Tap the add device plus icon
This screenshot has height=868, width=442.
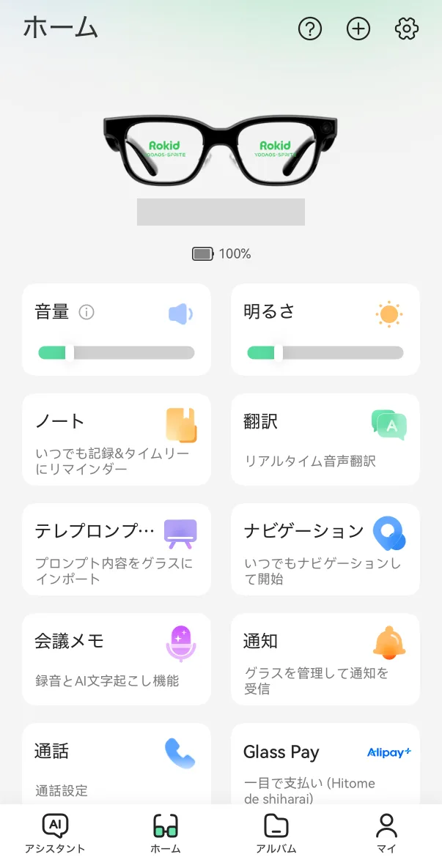coord(358,29)
